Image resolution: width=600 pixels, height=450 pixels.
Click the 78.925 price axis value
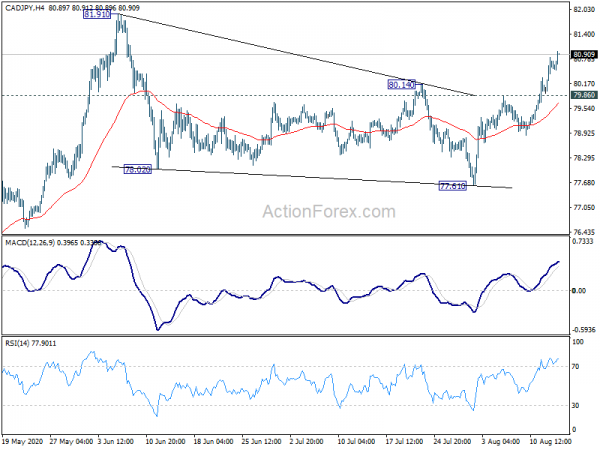584,133
